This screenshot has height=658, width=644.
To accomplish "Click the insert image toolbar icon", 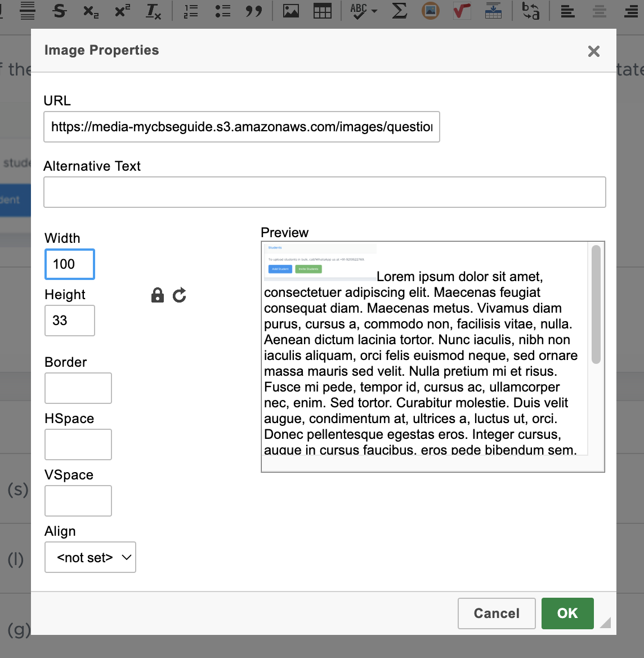I will pyautogui.click(x=290, y=11).
